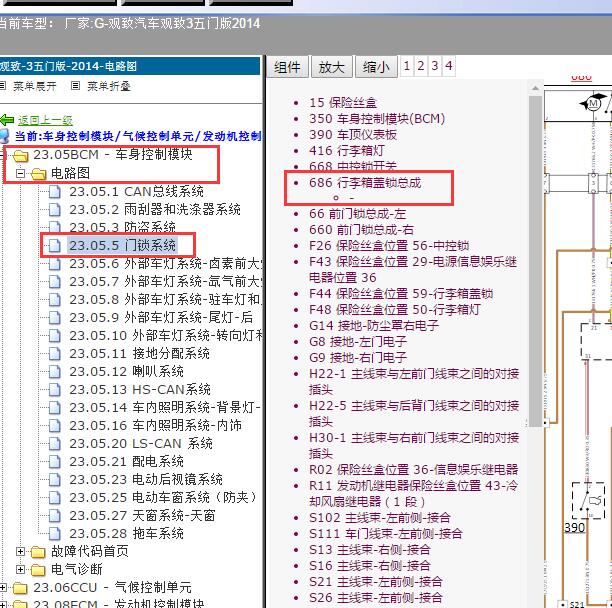Select component 660 前门锁总成-右

(x=361, y=230)
